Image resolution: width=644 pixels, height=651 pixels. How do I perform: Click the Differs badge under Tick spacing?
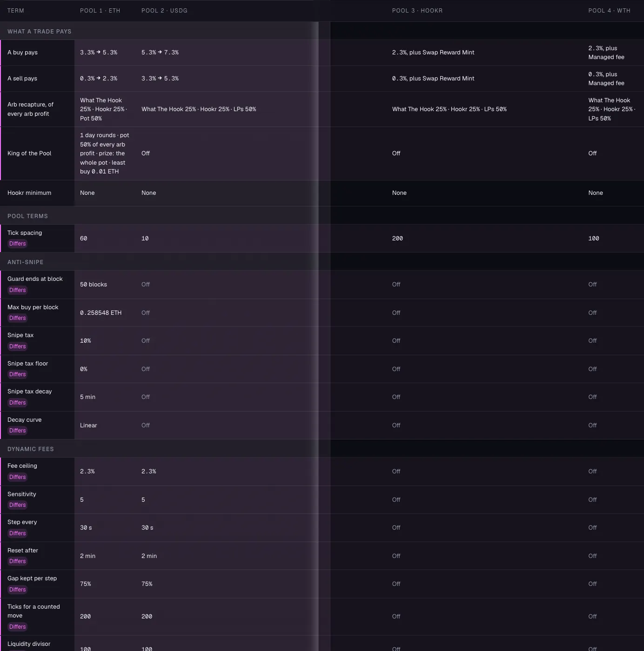click(x=18, y=244)
